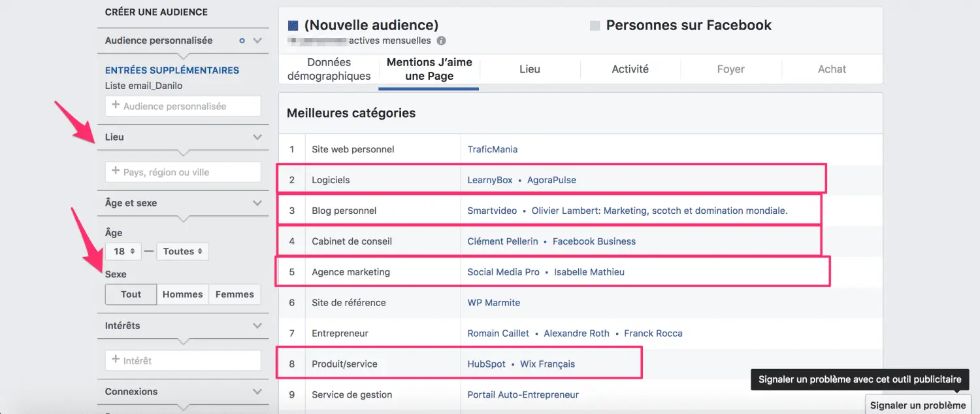The height and width of the screenshot is (414, 980).
Task: Open the Clément Pellerin page link
Action: [502, 241]
